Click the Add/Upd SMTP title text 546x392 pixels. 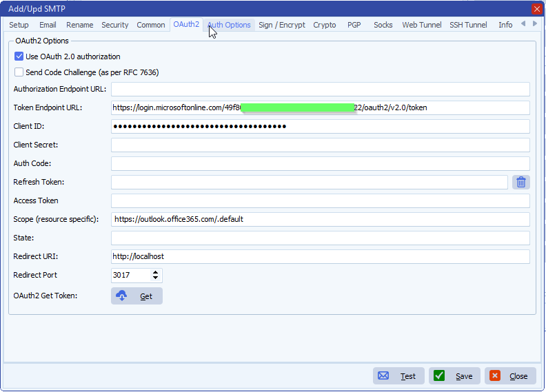pos(37,9)
